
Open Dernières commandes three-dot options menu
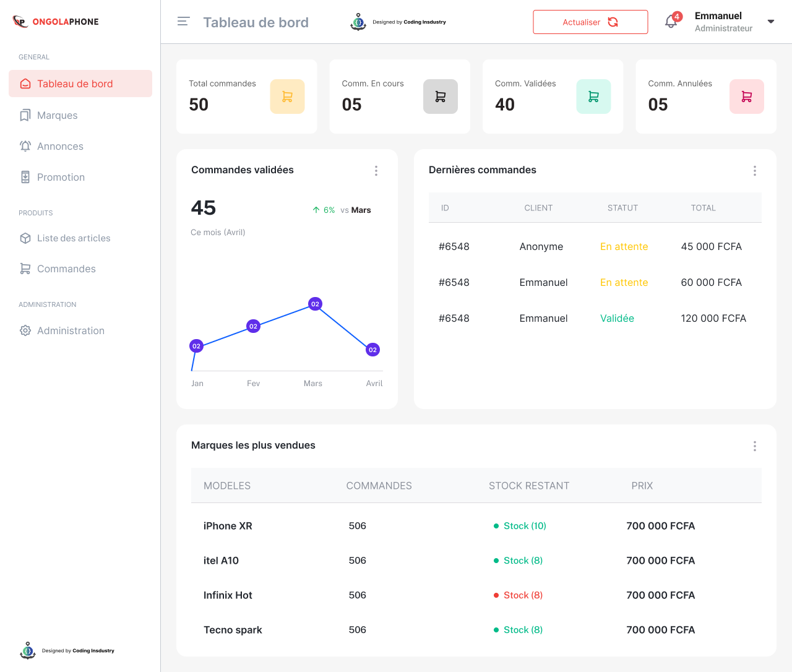[754, 171]
